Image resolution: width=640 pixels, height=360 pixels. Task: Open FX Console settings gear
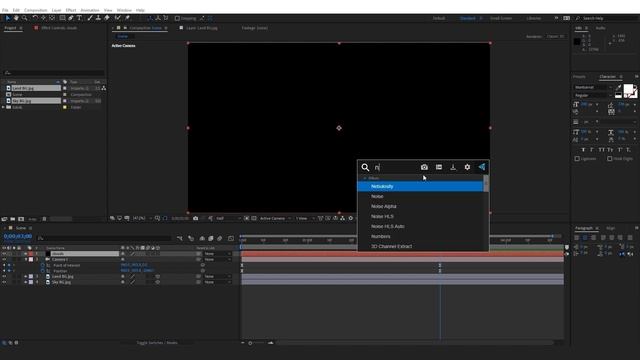click(x=467, y=167)
